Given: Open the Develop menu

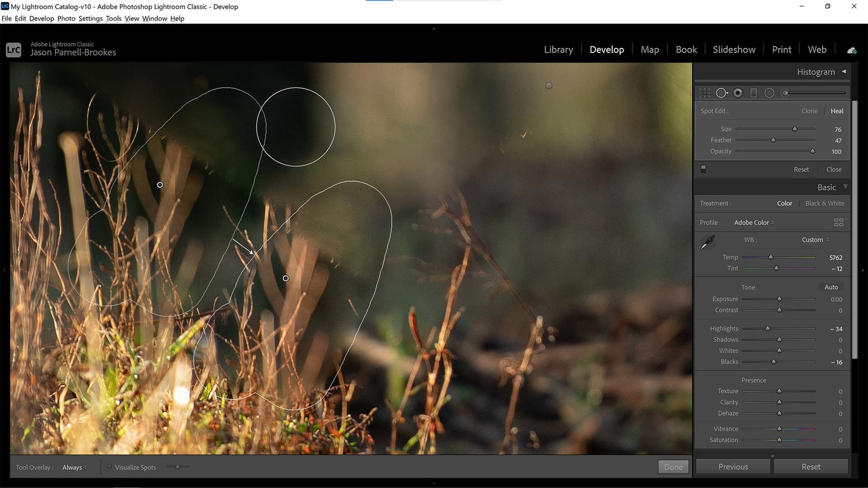Looking at the screenshot, I should coord(42,19).
